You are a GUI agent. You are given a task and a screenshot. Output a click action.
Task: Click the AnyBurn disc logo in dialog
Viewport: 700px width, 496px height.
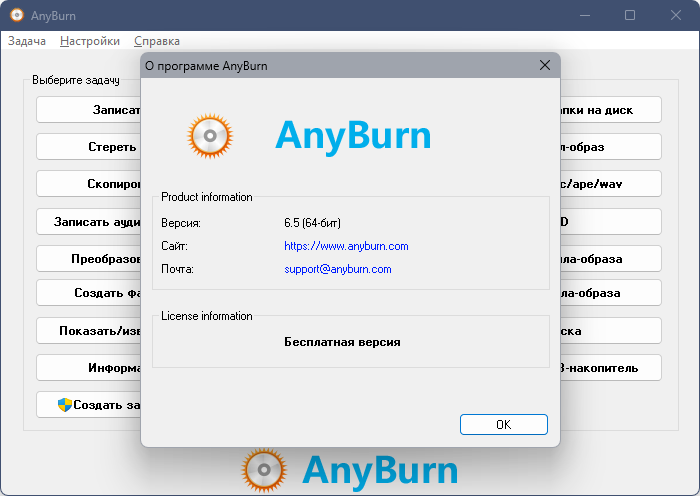tap(210, 136)
